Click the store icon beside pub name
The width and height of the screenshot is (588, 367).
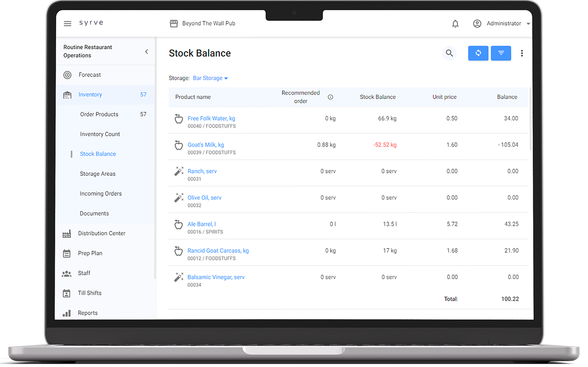coord(173,24)
